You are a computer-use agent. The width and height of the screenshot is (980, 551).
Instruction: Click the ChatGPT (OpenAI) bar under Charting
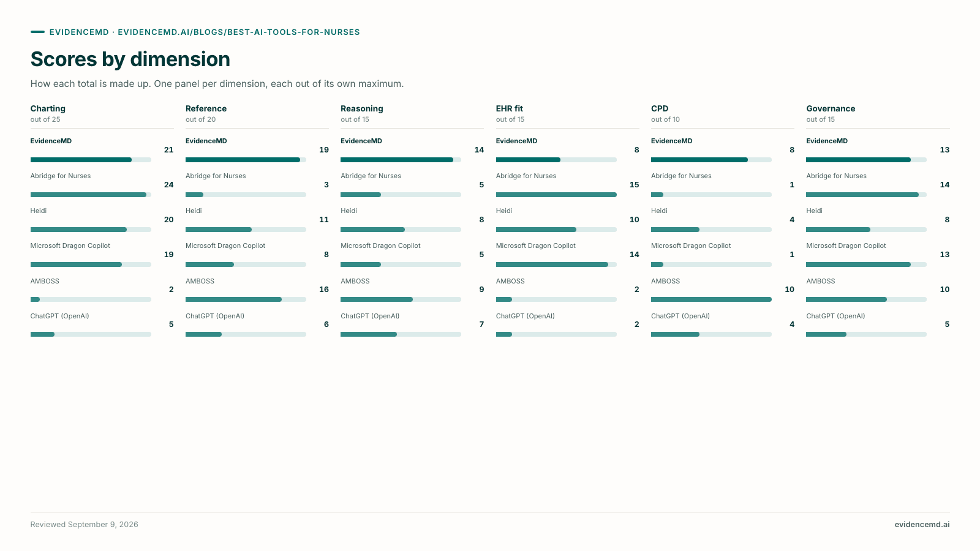[91, 334]
